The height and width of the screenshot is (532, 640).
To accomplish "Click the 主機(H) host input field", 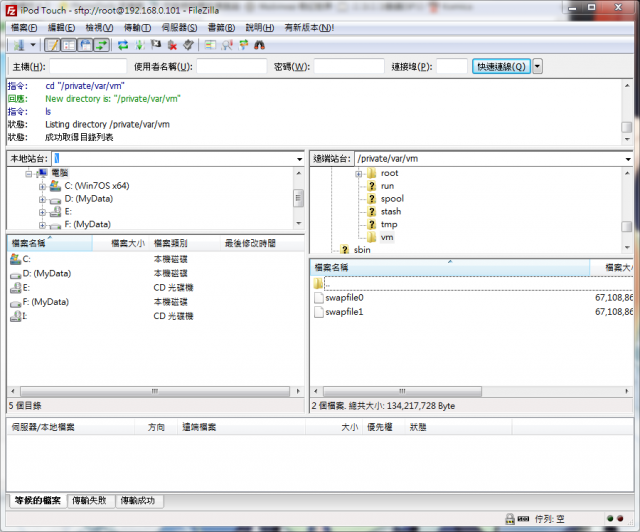I will 88,66.
